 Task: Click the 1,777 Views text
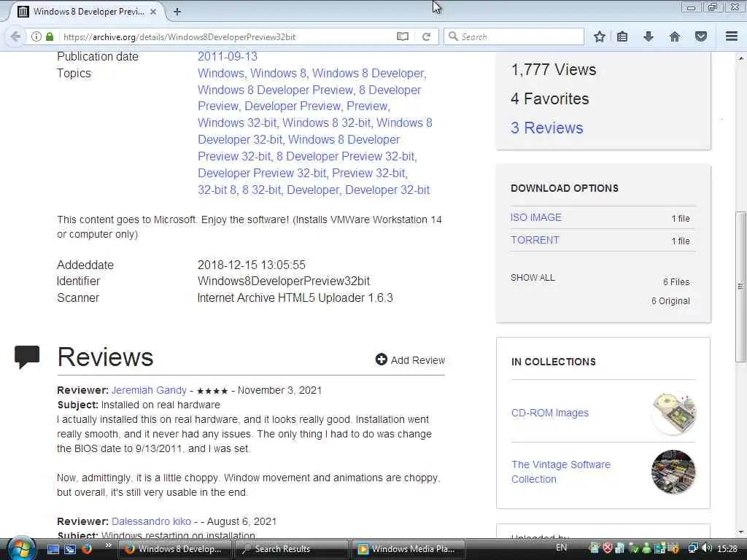[x=553, y=69]
